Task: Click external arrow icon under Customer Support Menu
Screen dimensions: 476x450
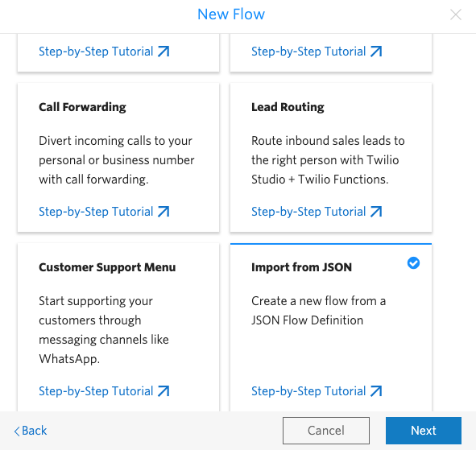Action: (163, 391)
